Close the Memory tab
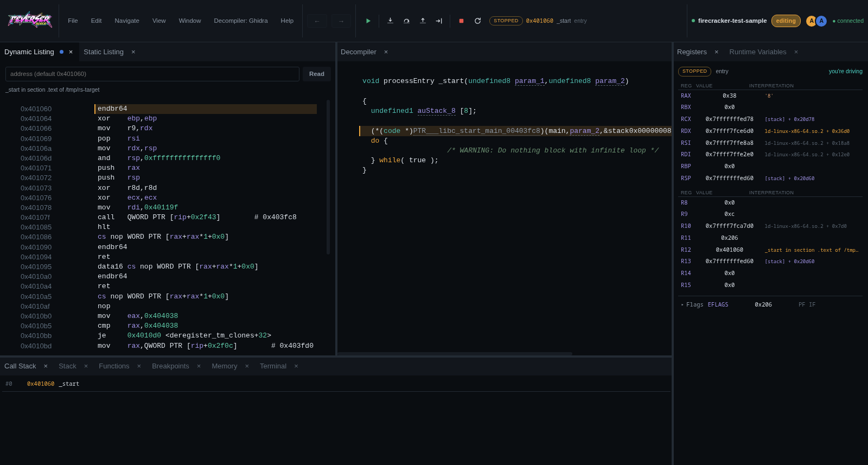 pos(247,366)
